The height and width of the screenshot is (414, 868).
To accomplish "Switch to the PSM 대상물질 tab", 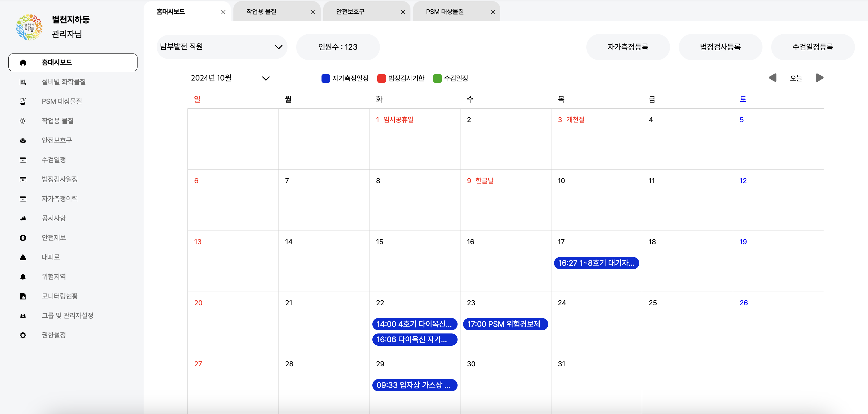I will click(x=445, y=12).
